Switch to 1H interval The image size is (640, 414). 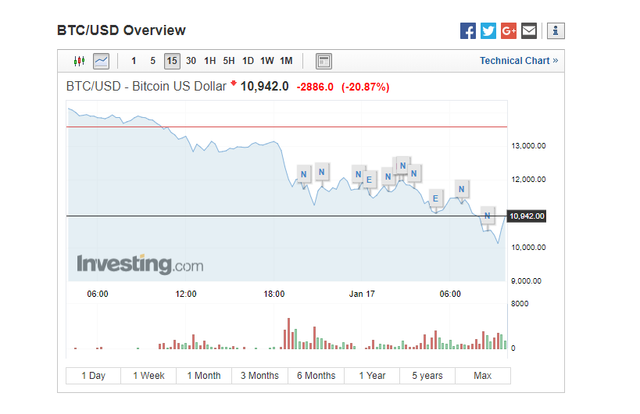click(x=210, y=61)
